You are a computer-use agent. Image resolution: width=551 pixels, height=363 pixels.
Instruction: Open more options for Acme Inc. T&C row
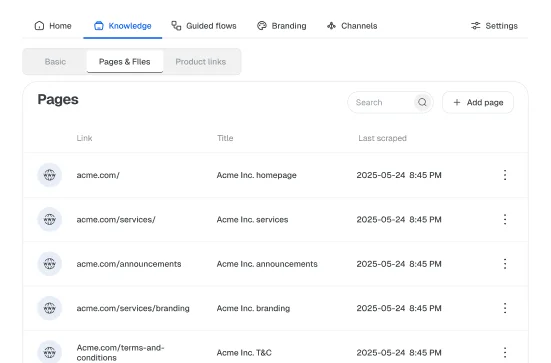click(505, 352)
